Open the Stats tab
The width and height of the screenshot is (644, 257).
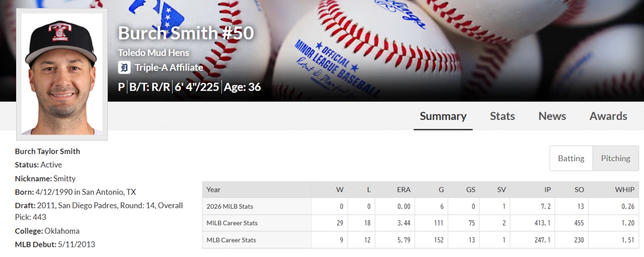point(502,116)
